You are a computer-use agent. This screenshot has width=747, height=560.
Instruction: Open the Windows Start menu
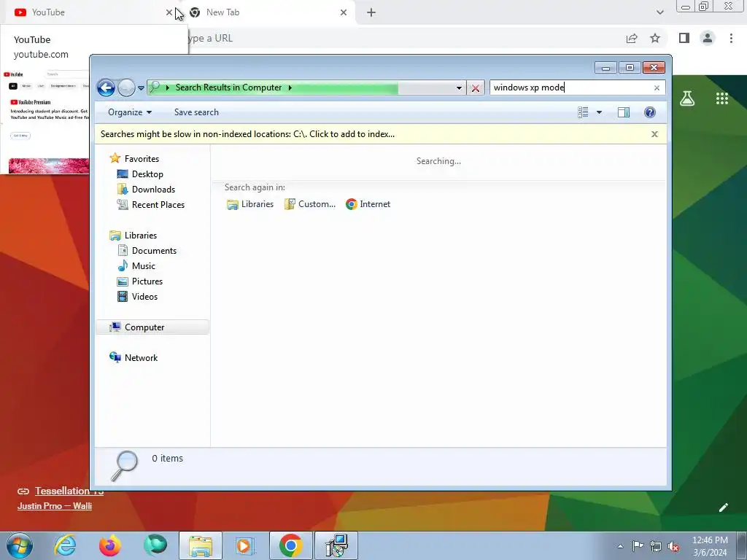click(20, 545)
